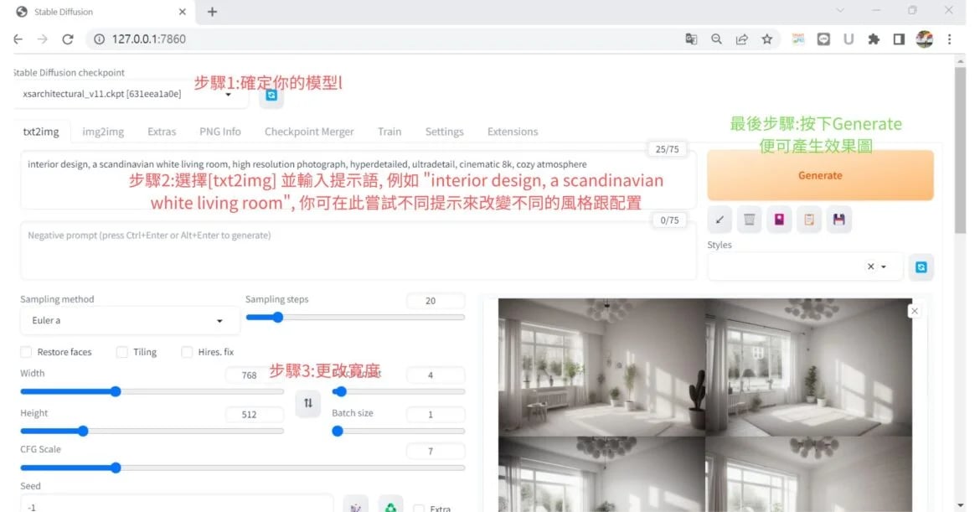Click the Seed input field
This screenshot has height=512, width=980.
coord(176,505)
